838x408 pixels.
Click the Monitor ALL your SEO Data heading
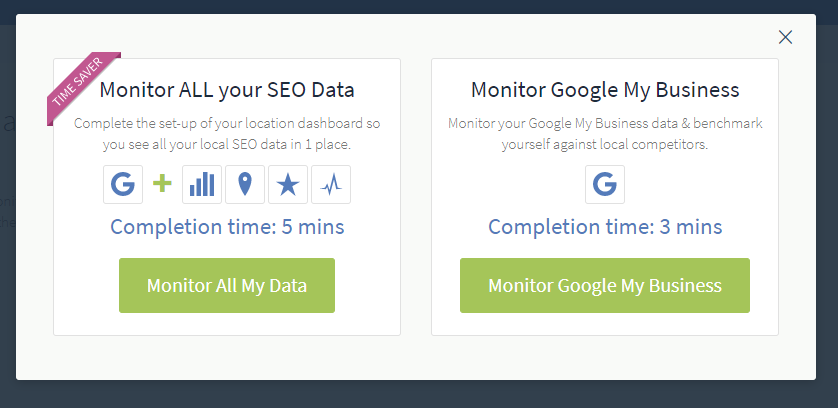[227, 90]
